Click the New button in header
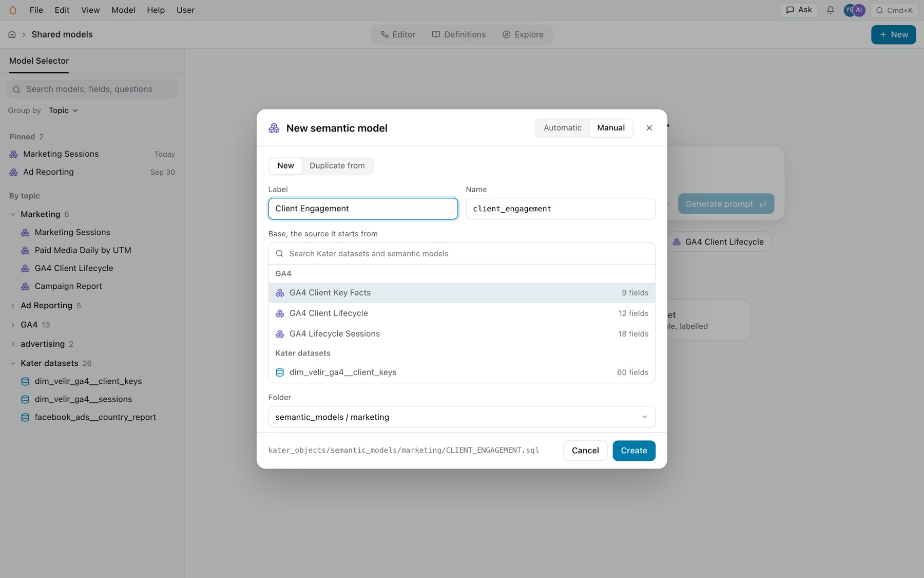Screen dimensions: 924x578 pyautogui.click(x=893, y=34)
